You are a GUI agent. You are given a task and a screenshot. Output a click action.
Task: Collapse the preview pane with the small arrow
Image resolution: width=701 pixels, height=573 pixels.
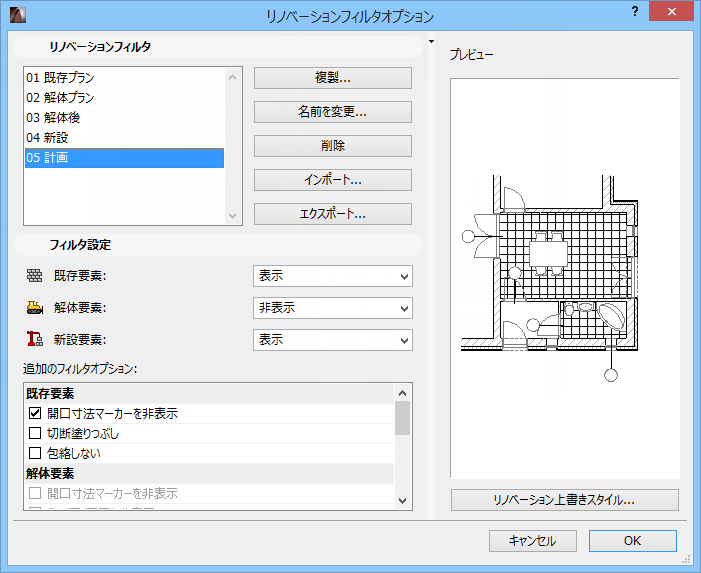(431, 42)
